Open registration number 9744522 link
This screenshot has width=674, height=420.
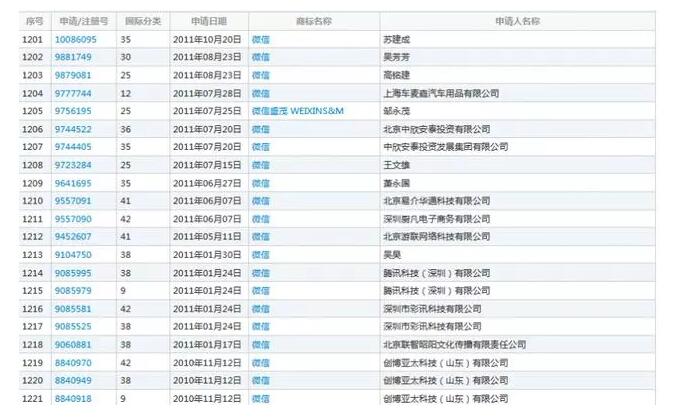point(73,129)
